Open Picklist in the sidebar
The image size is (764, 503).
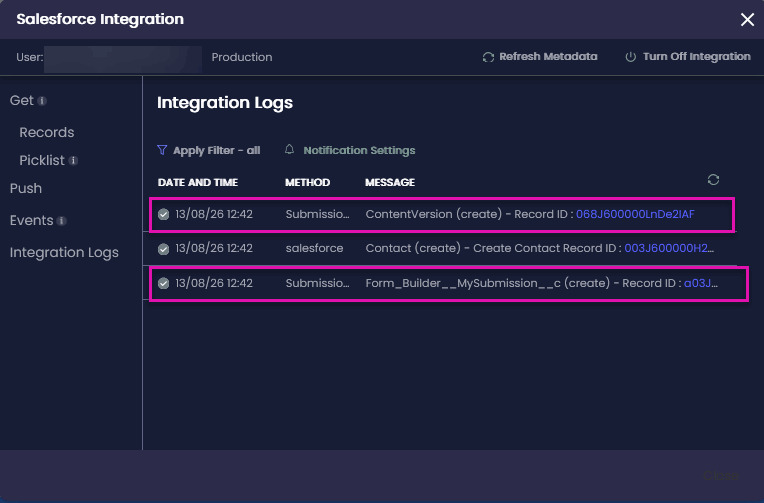coord(42,160)
